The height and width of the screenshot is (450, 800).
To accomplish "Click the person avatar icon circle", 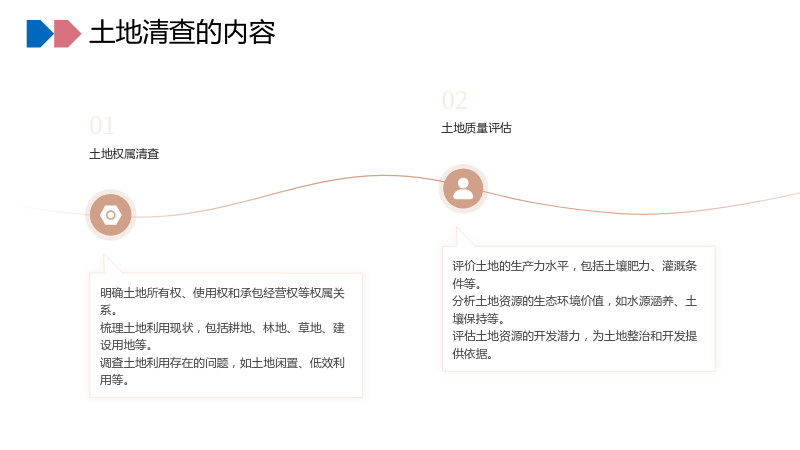I will point(463,189).
